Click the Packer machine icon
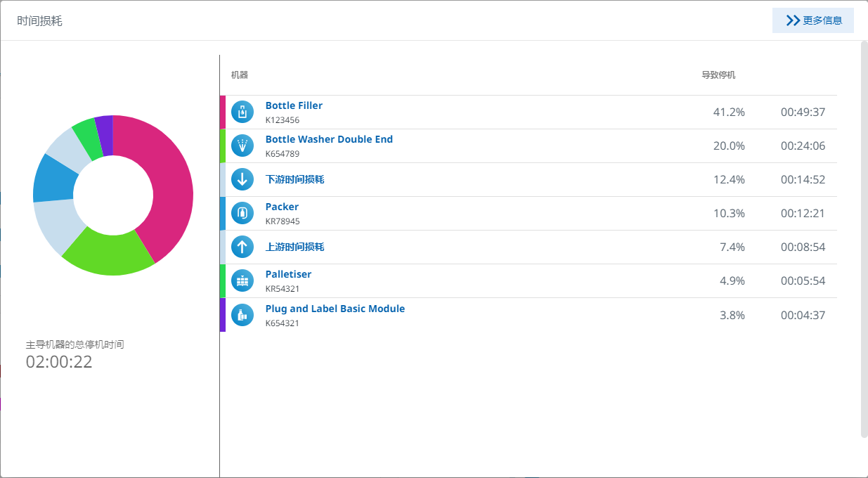 [x=242, y=213]
